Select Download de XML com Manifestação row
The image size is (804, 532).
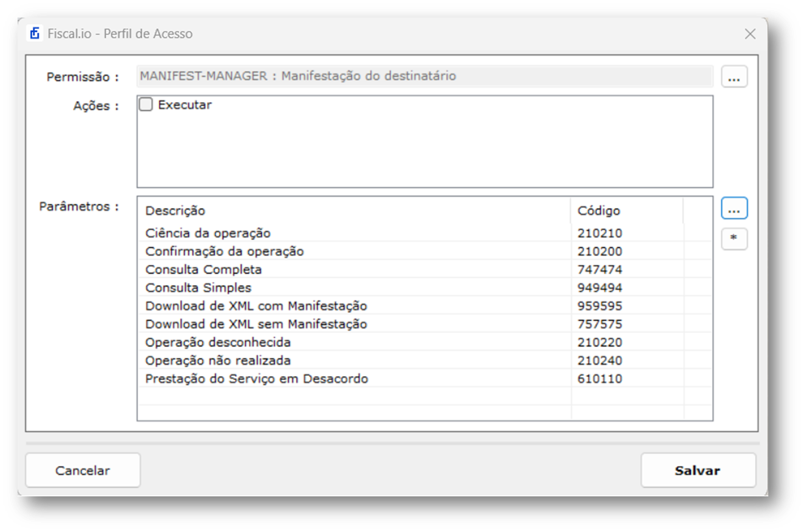425,305
